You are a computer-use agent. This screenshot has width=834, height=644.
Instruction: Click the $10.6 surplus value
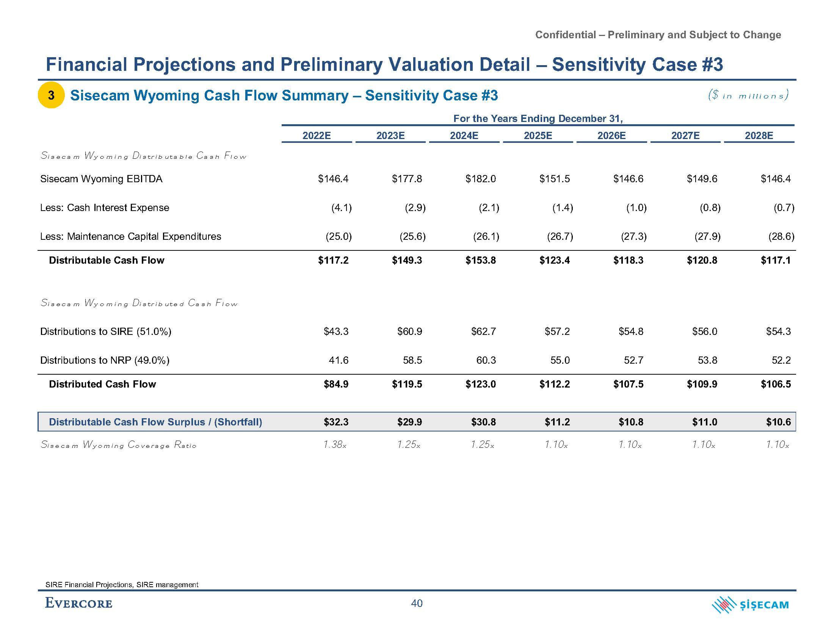[x=779, y=422]
